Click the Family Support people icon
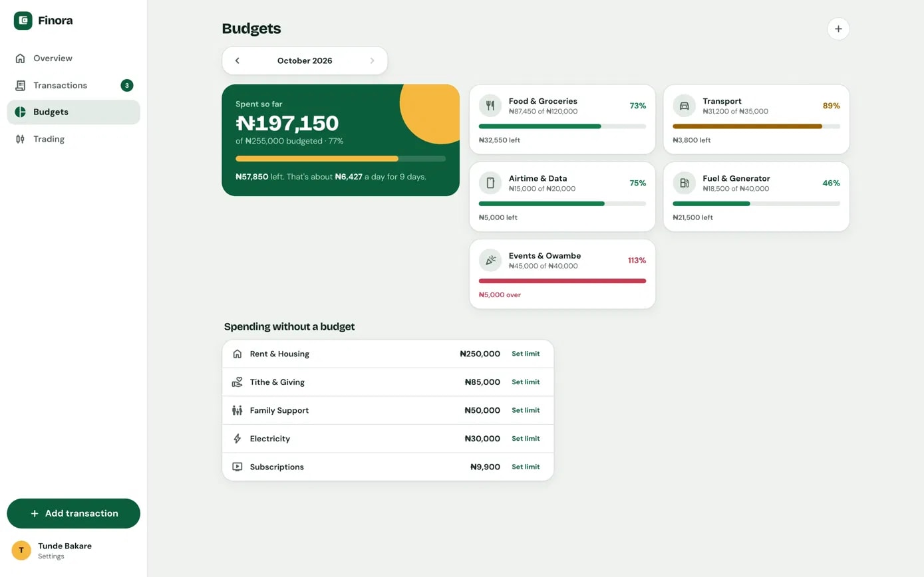The width and height of the screenshot is (924, 577). tap(237, 410)
